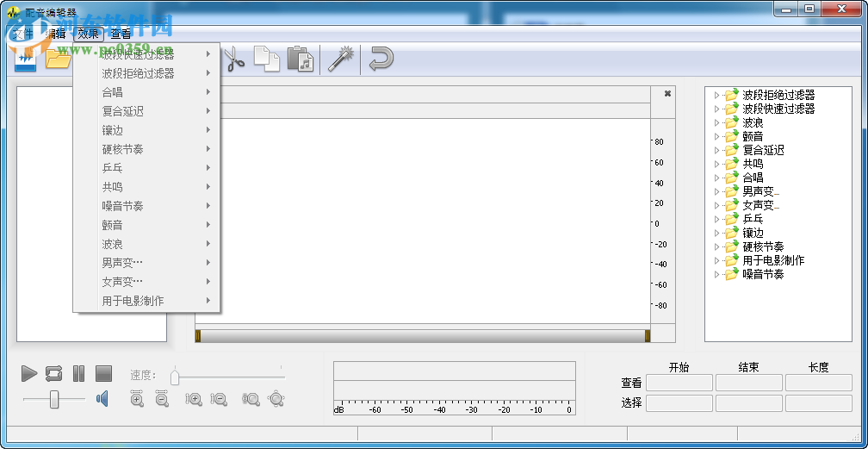Open a file with the folder icon
868x449 pixels.
(59, 59)
